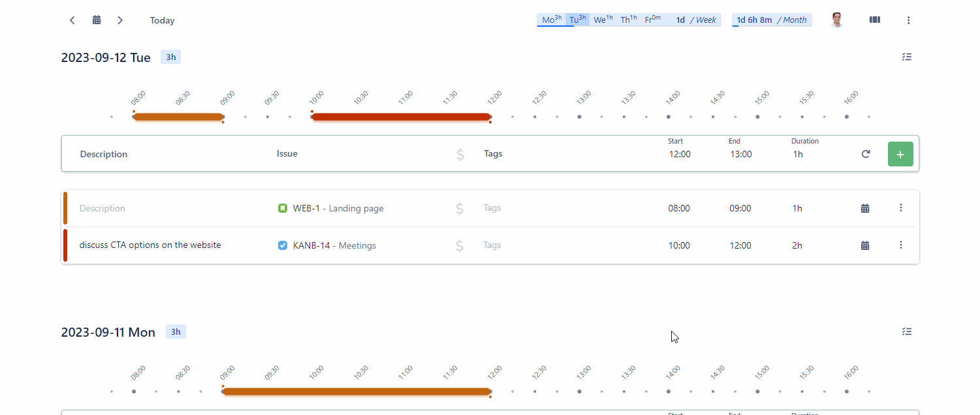Open more options for KANB-14 entry
This screenshot has height=415, width=980.
pos(901,245)
